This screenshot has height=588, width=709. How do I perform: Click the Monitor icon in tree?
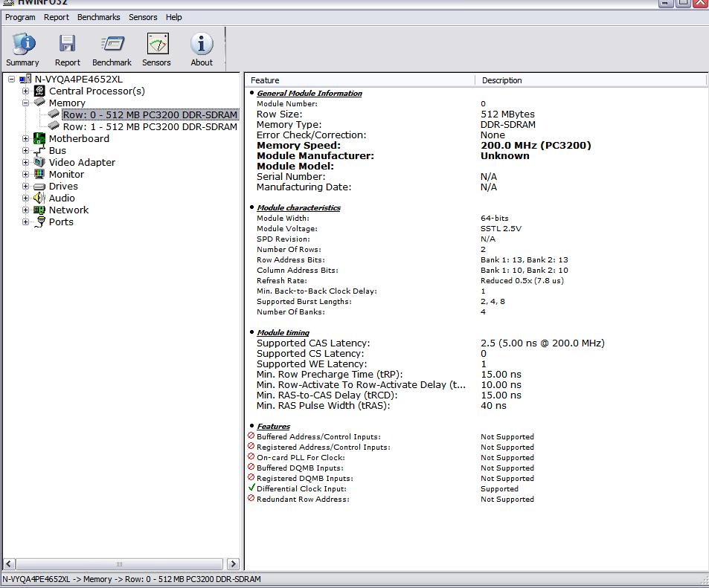pos(39,174)
